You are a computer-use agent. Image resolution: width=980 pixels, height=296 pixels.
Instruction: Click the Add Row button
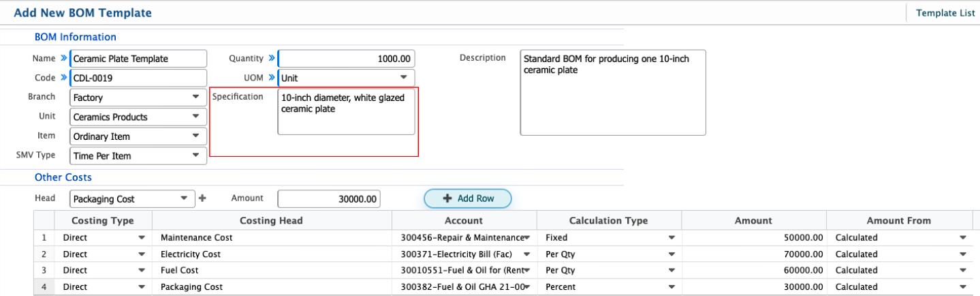click(x=468, y=198)
